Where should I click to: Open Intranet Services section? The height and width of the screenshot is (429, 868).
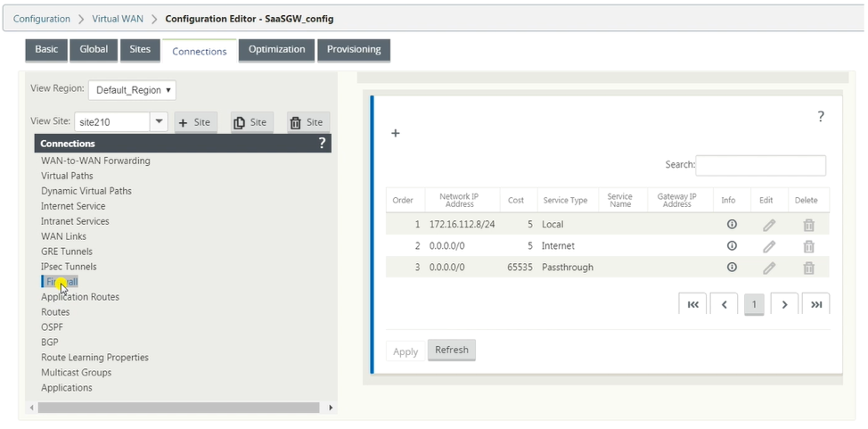(75, 221)
